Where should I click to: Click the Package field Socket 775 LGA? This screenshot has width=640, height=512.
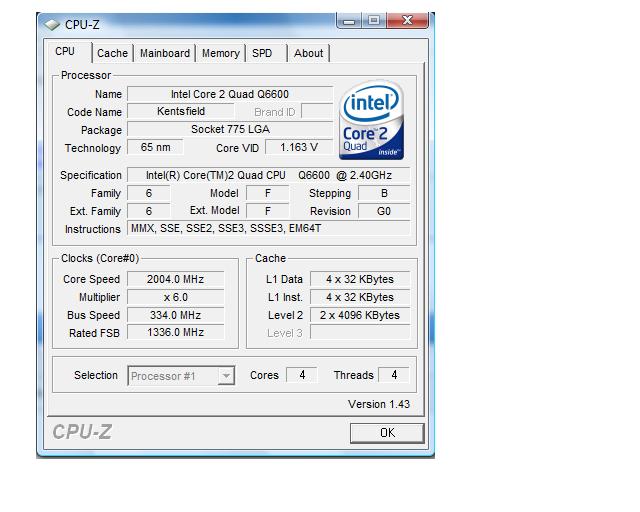(230, 129)
